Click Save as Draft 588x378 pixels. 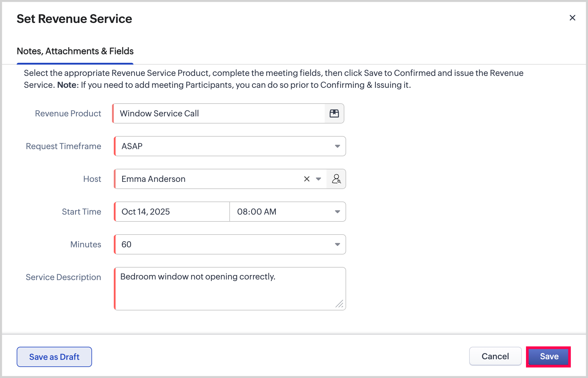coord(54,357)
